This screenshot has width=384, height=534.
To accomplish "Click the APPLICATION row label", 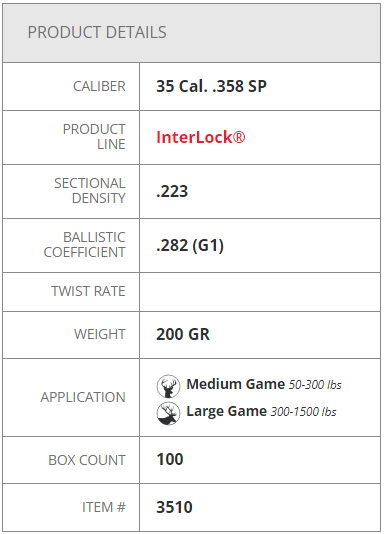I will 83,397.
